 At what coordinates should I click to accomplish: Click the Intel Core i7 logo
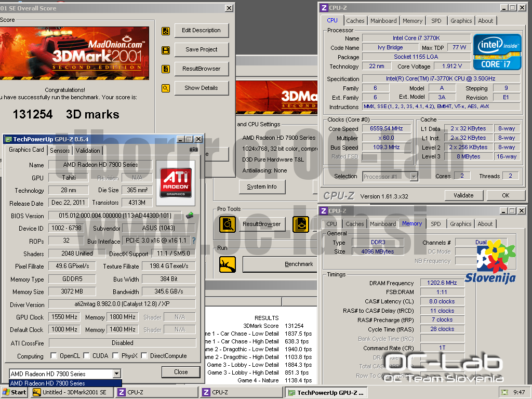[x=497, y=52]
